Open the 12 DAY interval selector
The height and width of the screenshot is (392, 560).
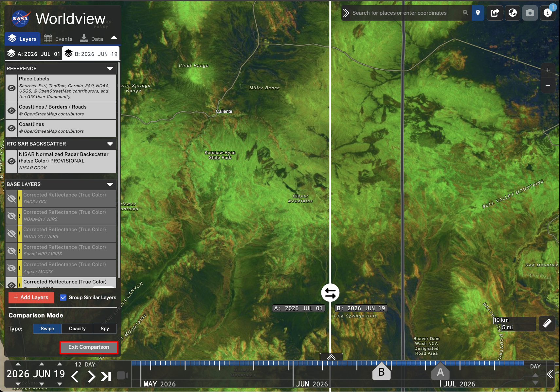[85, 364]
